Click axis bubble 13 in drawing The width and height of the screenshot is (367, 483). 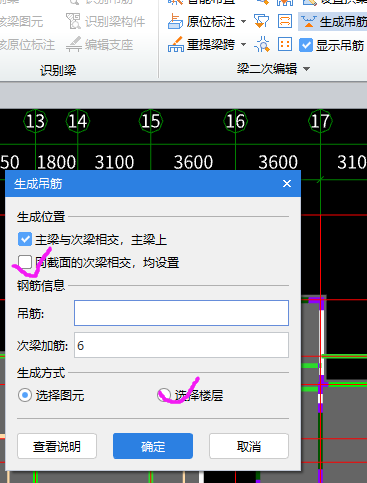[x=35, y=121]
